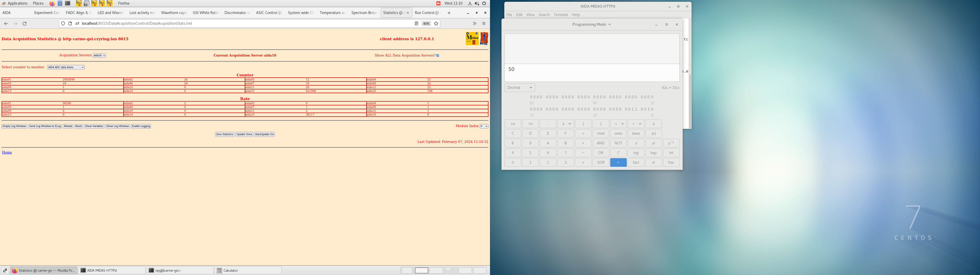This screenshot has width=980, height=275.
Task: Open calculator Decimal base dropdown
Action: (x=520, y=88)
